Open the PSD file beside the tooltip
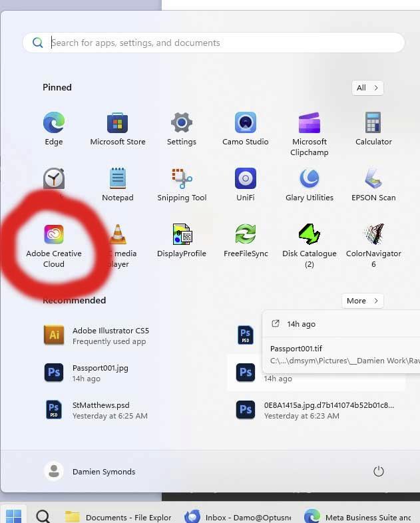Viewport: 420px width, 523px height. pyautogui.click(x=245, y=335)
